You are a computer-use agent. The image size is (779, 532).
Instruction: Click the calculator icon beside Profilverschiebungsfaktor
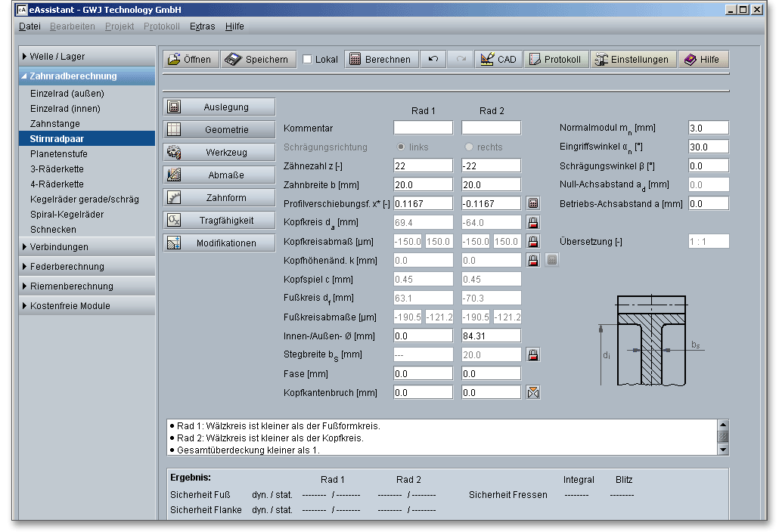pyautogui.click(x=533, y=203)
